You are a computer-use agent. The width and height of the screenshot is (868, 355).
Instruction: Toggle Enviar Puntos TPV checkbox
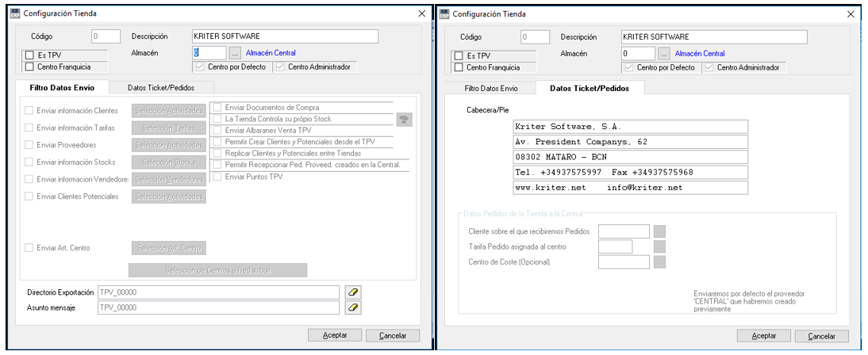click(217, 176)
